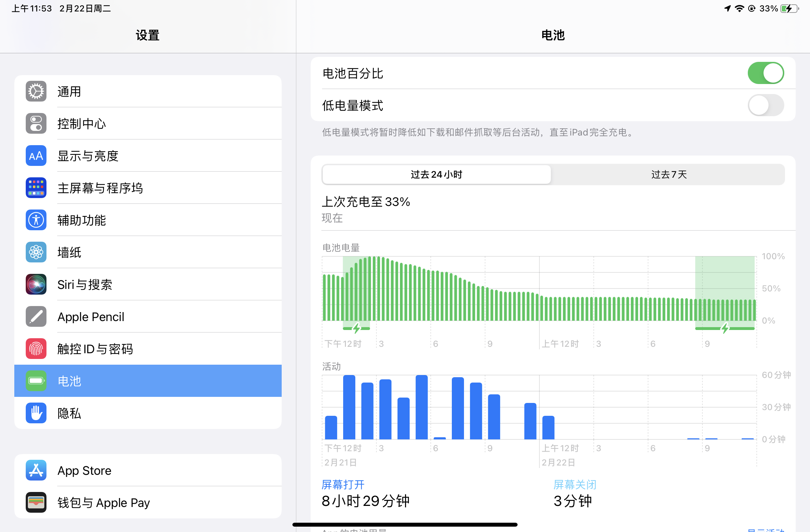Open Privacy hand icon
Viewport: 810px width, 532px height.
coord(36,413)
